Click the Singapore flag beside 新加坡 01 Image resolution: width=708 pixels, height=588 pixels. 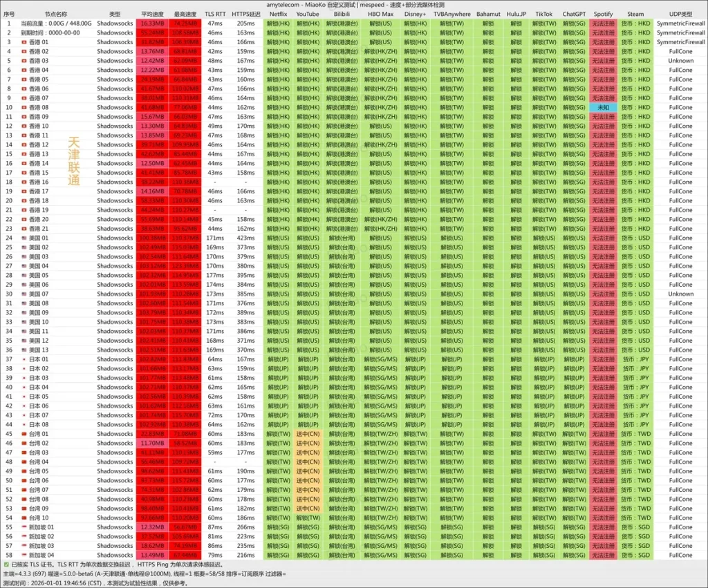(x=24, y=527)
